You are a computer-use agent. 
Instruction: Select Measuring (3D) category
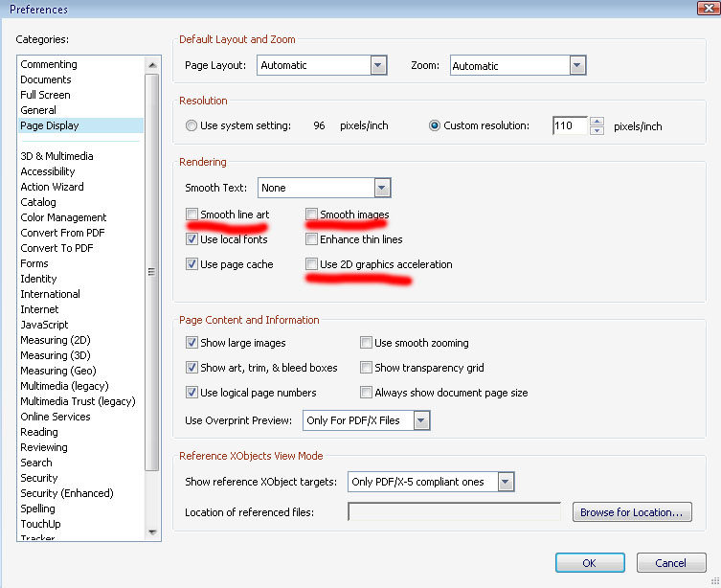coord(56,355)
